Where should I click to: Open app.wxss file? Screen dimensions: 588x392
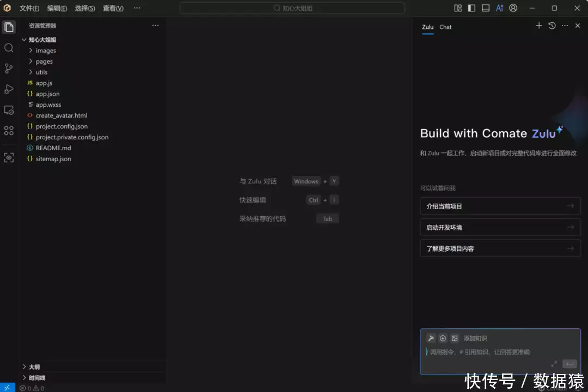(48, 105)
